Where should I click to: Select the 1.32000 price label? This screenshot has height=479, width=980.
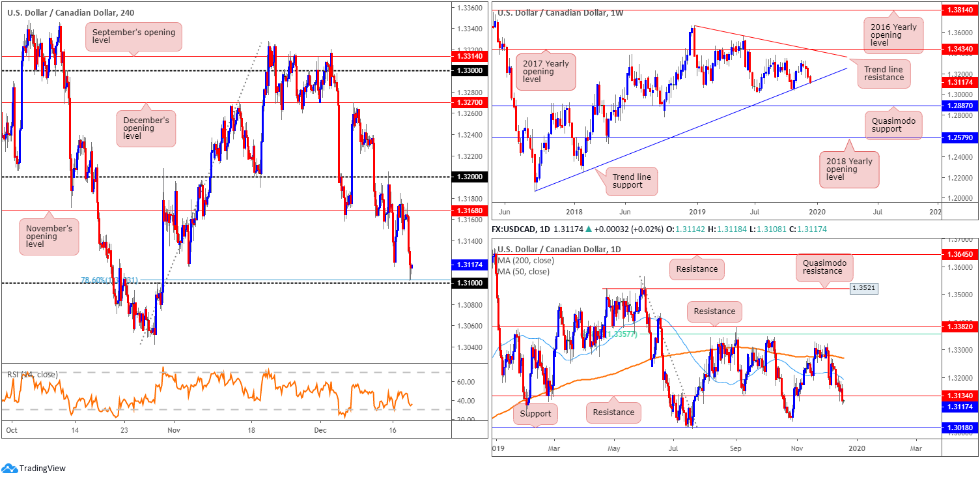[469, 177]
